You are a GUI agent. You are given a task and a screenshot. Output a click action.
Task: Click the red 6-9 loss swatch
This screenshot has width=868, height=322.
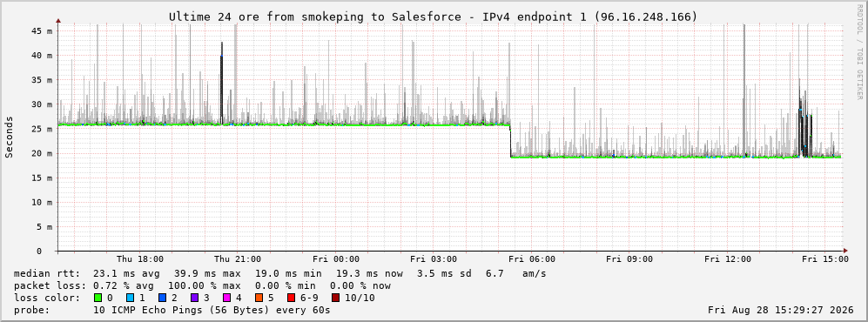coord(291,298)
